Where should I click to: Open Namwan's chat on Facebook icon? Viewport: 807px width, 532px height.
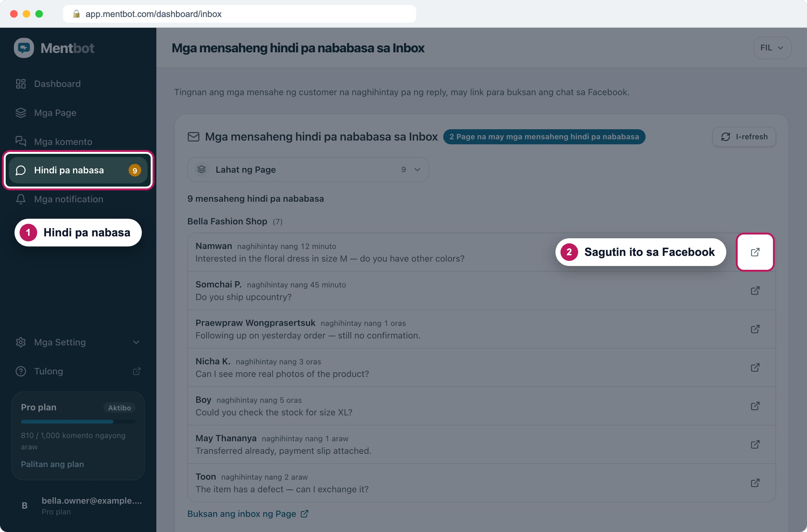(x=755, y=252)
